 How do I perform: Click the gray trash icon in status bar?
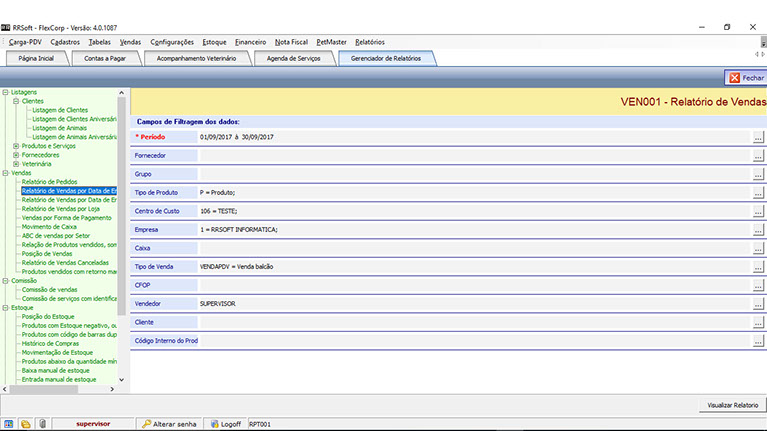41,424
